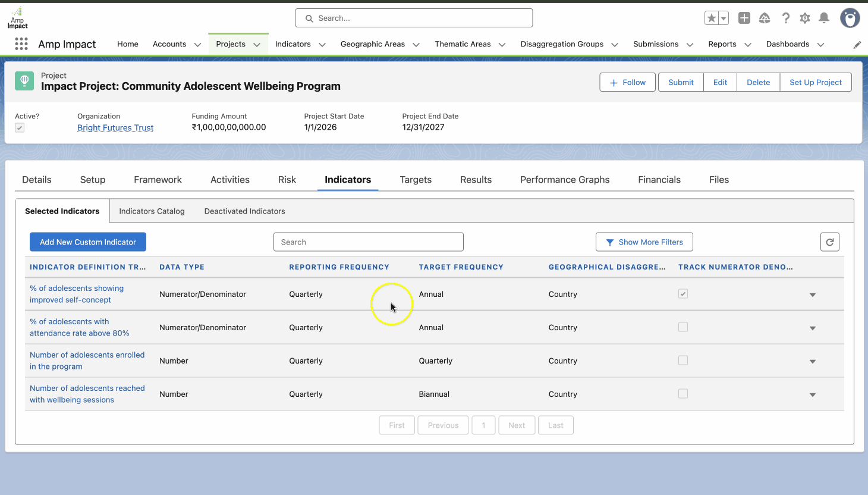Check Track Numerator box for enrolled adolescents row

[x=683, y=361]
